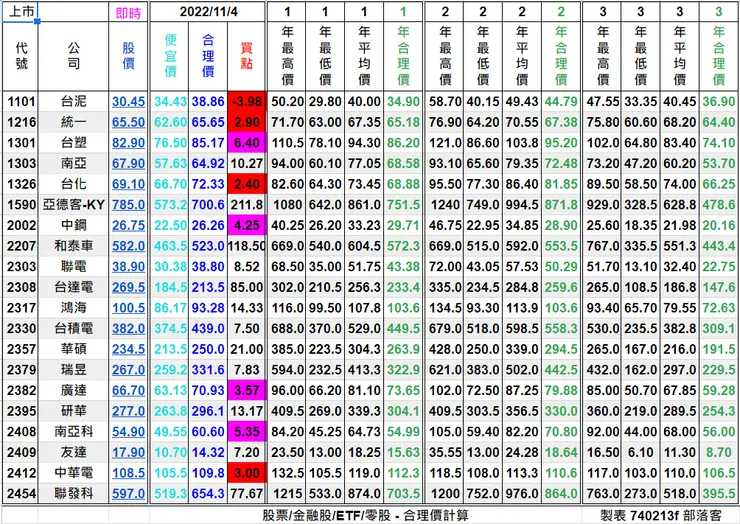Open the 382.0 price link for 台積電
This screenshot has height=524, width=740.
[x=128, y=329]
